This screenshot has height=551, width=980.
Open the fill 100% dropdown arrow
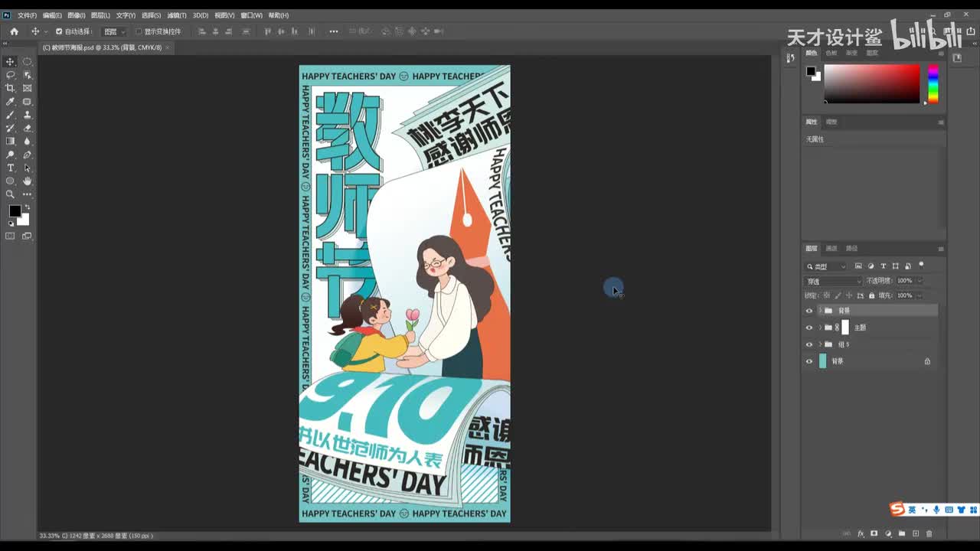(x=920, y=295)
